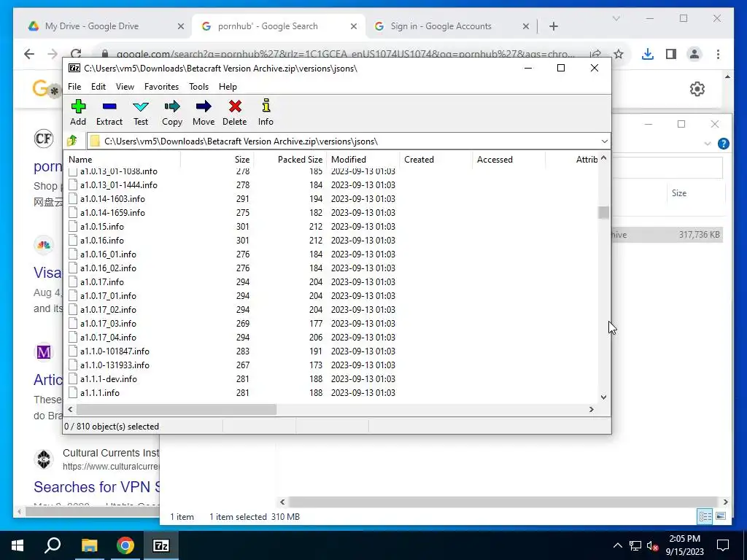Click the horizontal scrollbar right arrow in 7-Zip
The width and height of the screenshot is (747, 560).
pyautogui.click(x=592, y=409)
